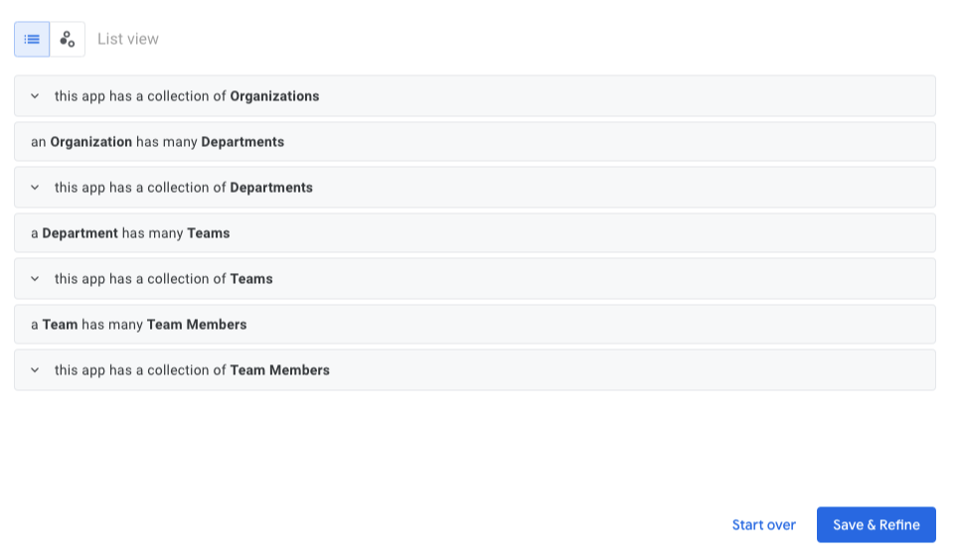
Task: Expand the Departments collection chevron
Action: click(35, 188)
